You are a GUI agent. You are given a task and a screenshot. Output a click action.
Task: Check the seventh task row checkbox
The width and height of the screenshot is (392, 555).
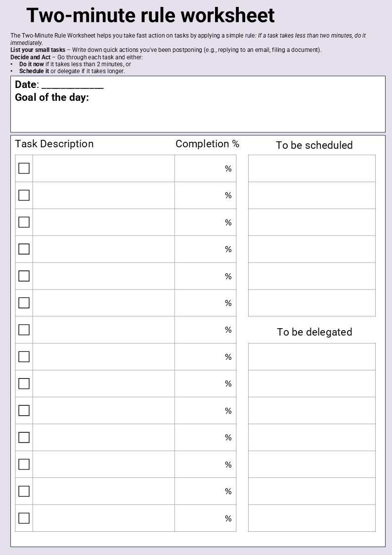point(24,330)
